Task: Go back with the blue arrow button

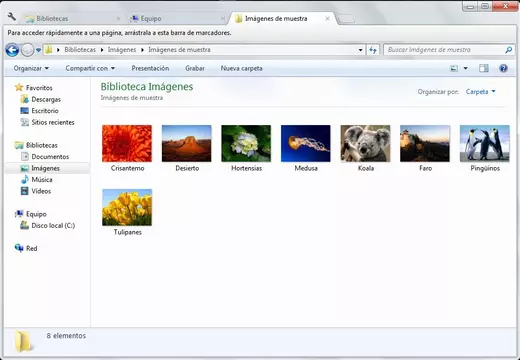Action: 12,50
